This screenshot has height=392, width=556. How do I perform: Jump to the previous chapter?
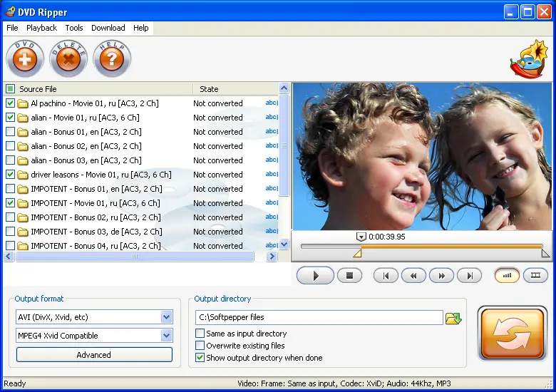click(386, 275)
